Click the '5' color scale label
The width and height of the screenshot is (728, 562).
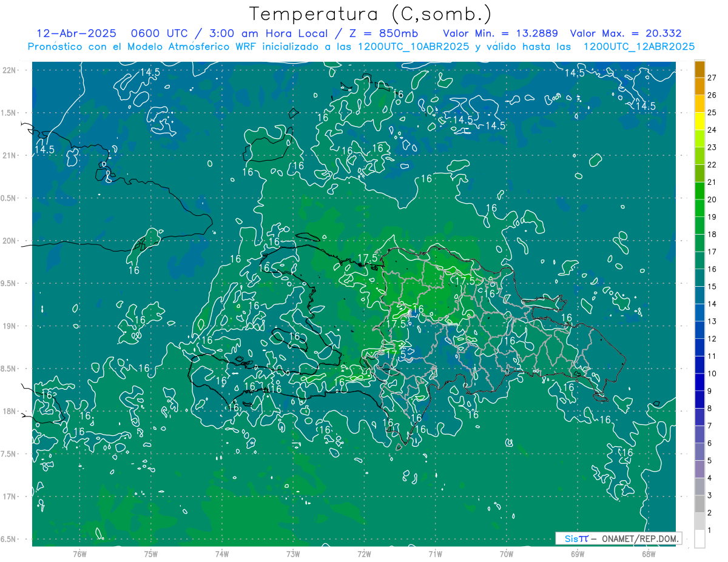pos(710,461)
